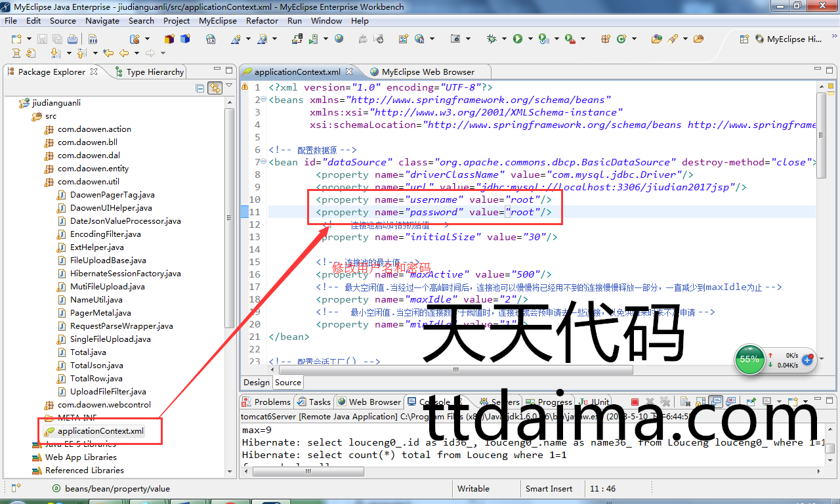Open the Run button dropdown arrow

(529, 39)
